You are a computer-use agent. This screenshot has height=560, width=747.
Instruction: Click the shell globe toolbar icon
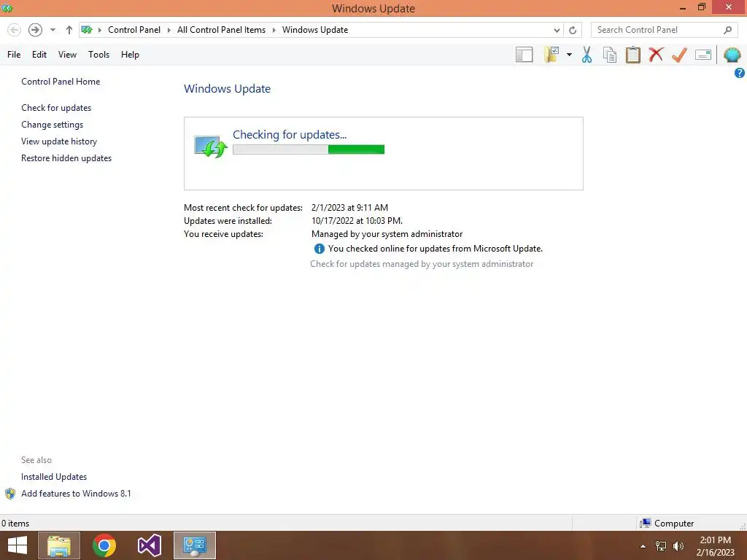pos(732,55)
